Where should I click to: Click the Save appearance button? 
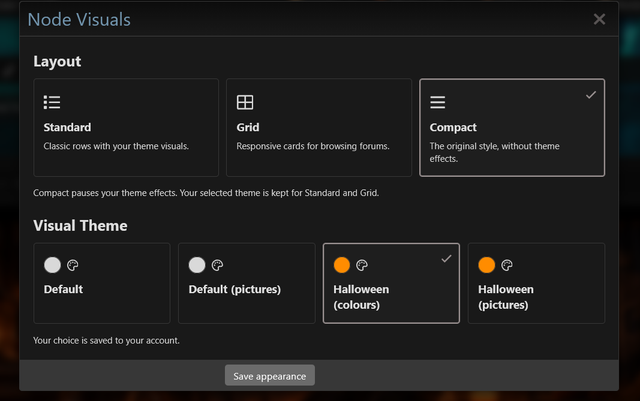point(270,375)
